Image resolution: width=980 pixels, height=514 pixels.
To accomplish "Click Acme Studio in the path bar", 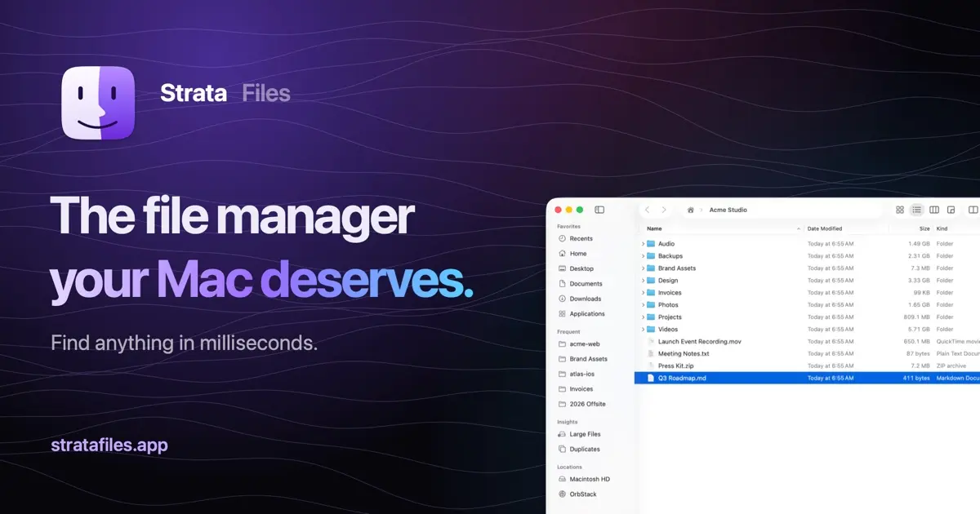I will coord(728,210).
